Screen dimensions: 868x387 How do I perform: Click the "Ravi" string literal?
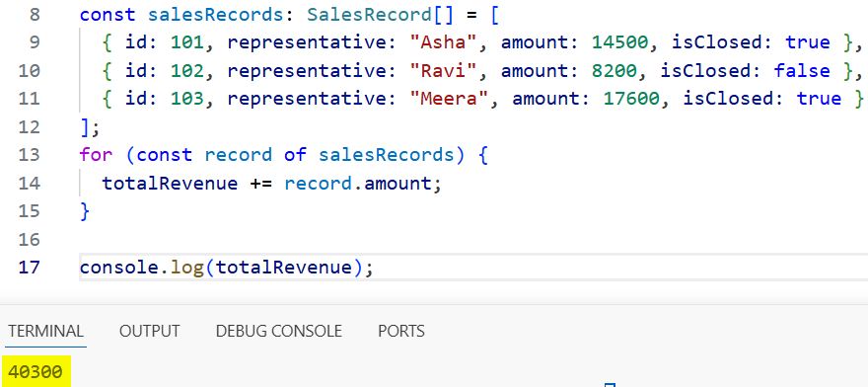tap(444, 71)
